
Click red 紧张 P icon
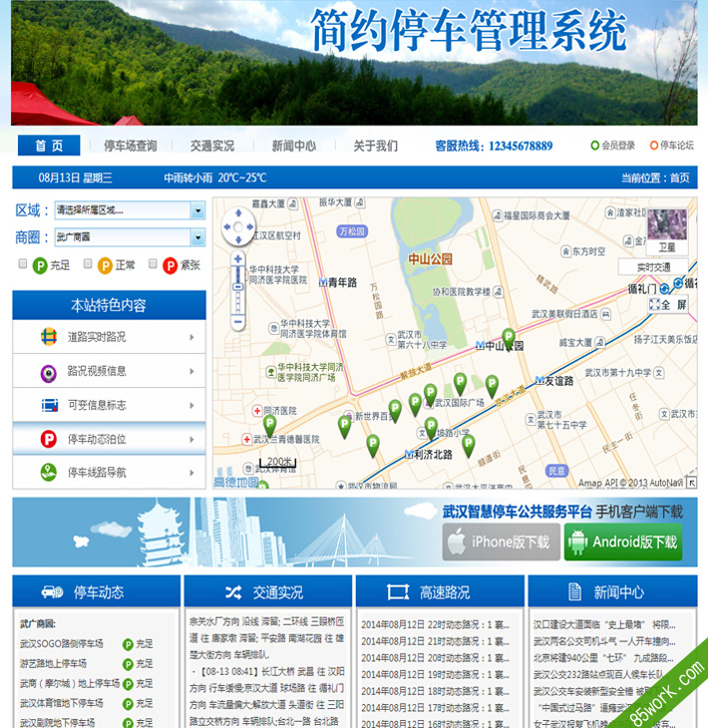click(x=170, y=265)
